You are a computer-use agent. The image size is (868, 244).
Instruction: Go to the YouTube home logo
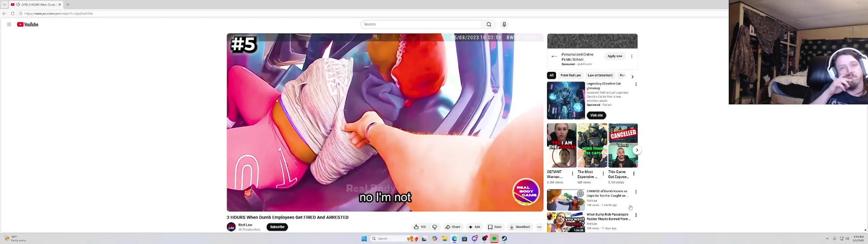(x=28, y=24)
